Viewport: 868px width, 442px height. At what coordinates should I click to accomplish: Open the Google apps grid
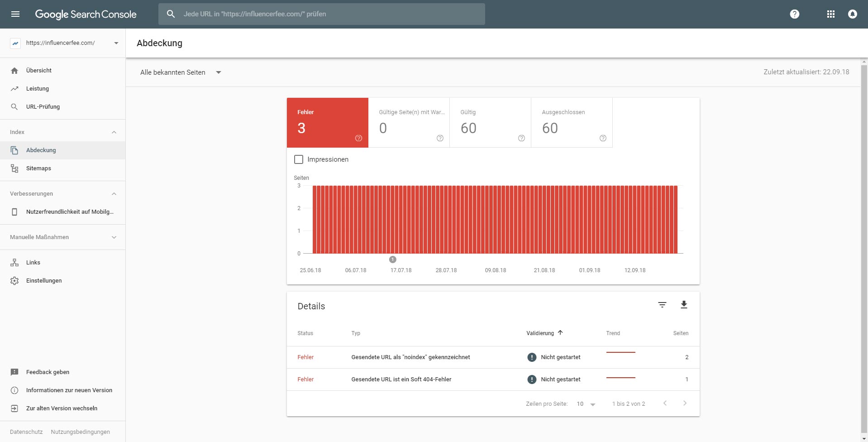pos(830,14)
